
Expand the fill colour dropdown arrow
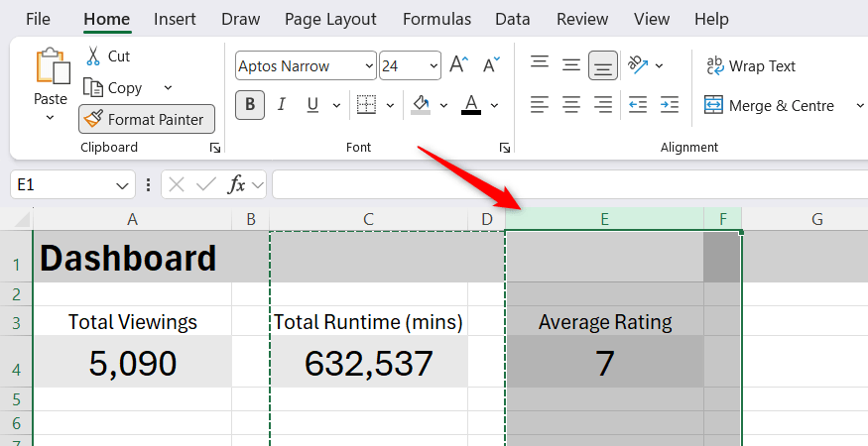click(x=443, y=105)
